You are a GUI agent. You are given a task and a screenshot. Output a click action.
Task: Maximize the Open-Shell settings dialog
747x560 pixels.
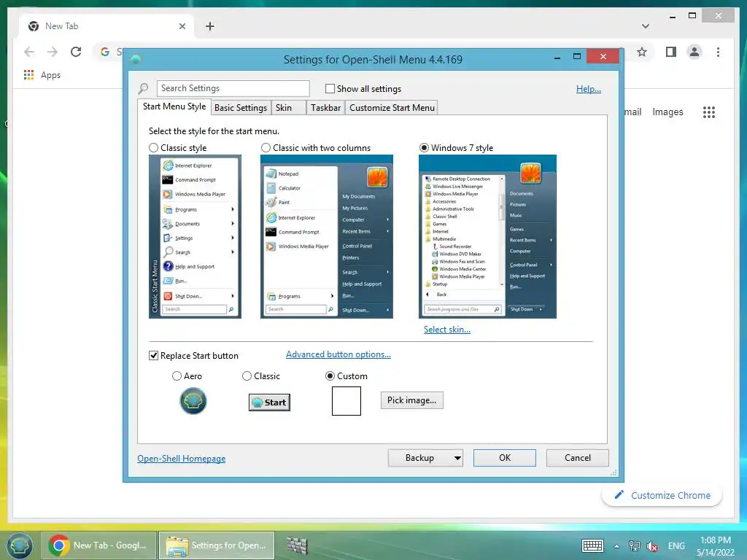click(577, 57)
